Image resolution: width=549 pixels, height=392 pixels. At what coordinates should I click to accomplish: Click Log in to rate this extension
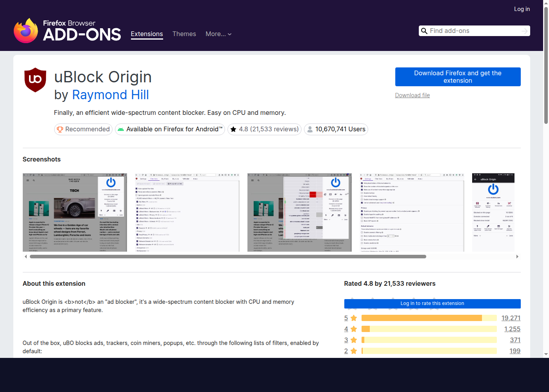pyautogui.click(x=432, y=303)
